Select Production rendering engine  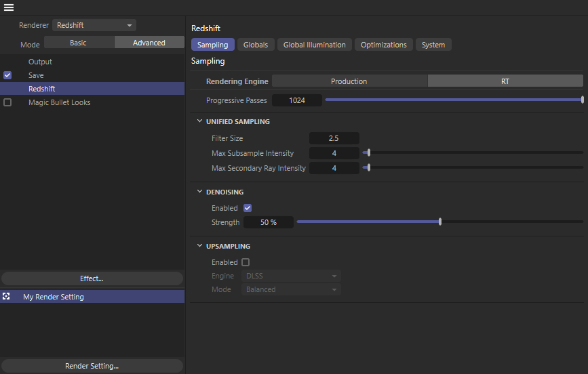click(349, 81)
